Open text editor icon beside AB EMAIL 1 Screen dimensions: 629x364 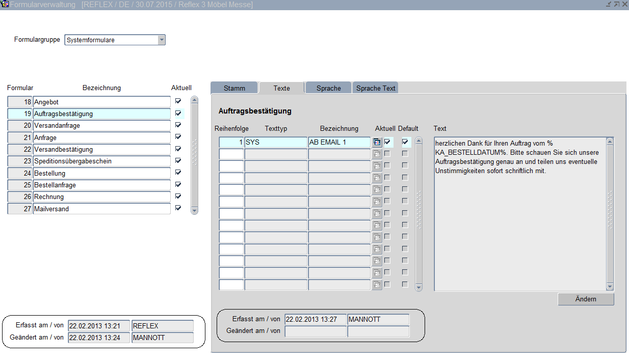(x=377, y=143)
